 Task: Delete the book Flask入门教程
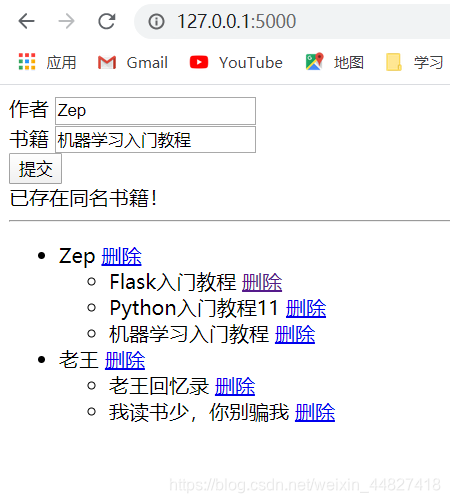[x=262, y=282]
